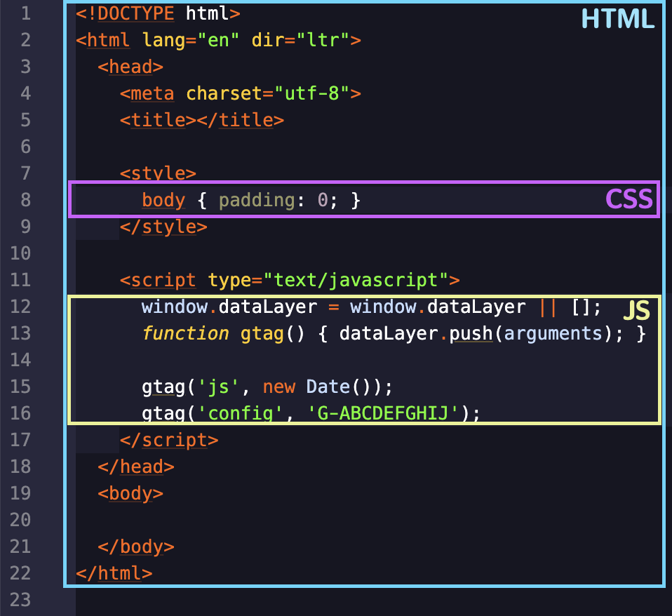Click the 'config' string literal
672x616 pixels.
tap(241, 414)
